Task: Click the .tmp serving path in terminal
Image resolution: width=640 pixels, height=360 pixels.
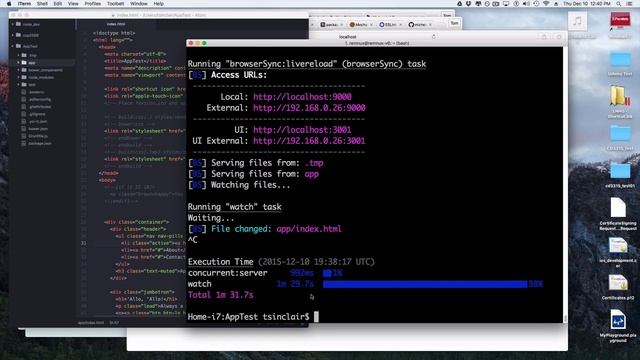Action: 314,163
